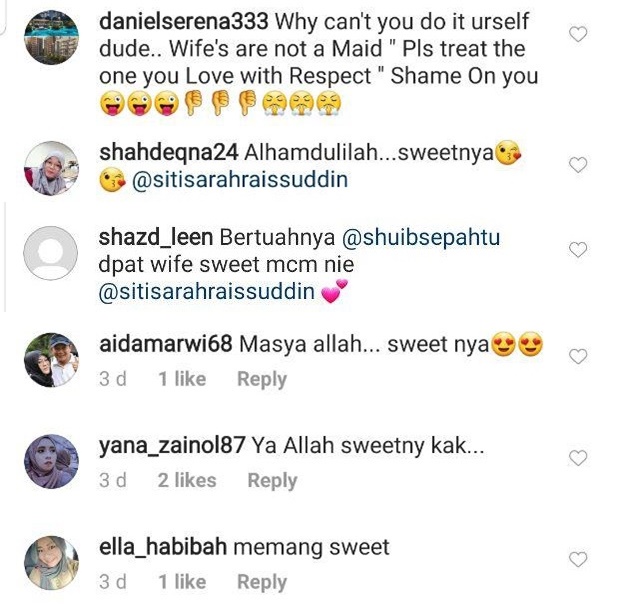Open ella_habibah's profile picture
The width and height of the screenshot is (621, 604).
click(x=51, y=563)
